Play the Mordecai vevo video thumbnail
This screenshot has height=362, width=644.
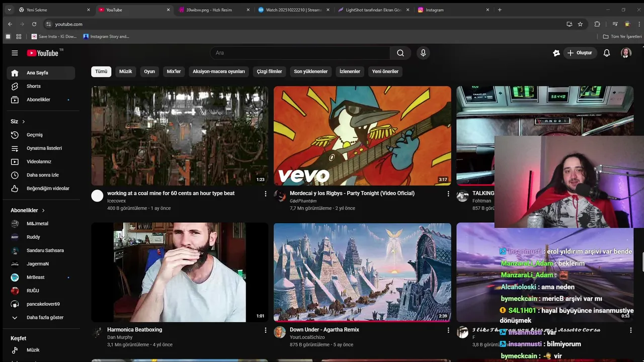[362, 136]
